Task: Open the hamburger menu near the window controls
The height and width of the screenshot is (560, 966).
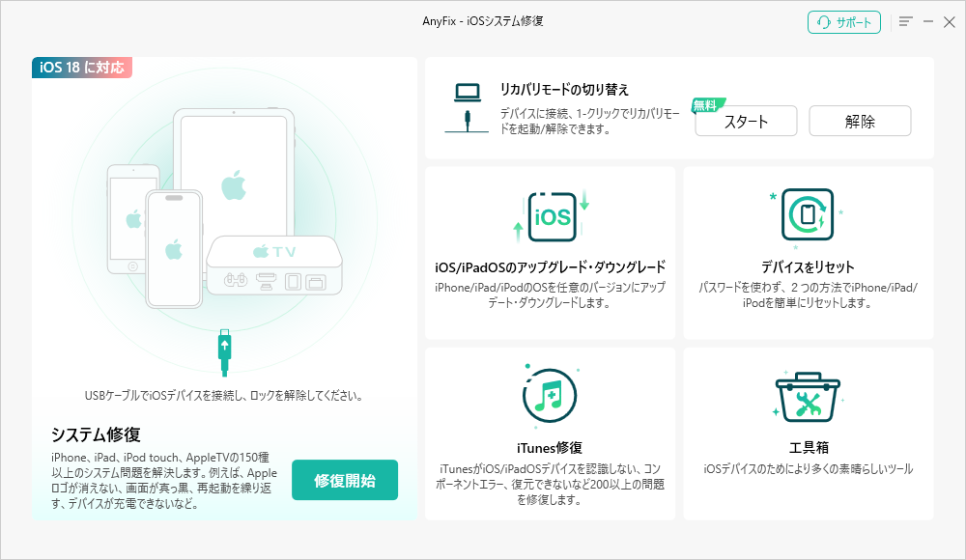Action: [x=904, y=21]
